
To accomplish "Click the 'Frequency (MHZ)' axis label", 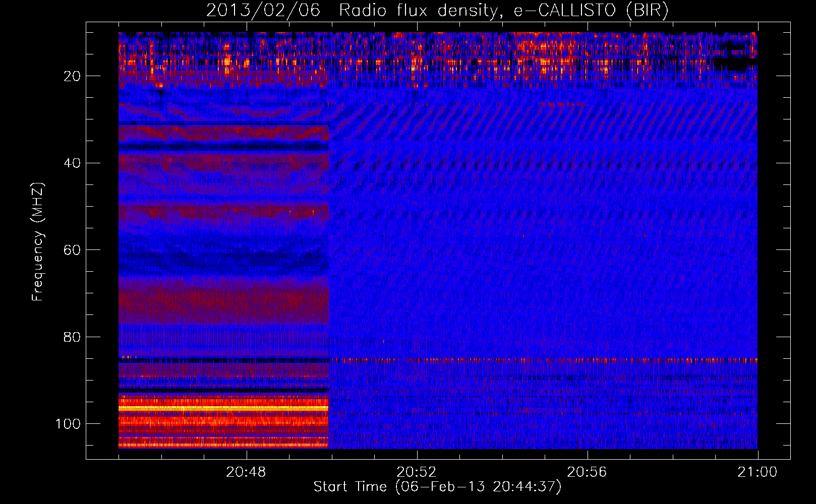I will pos(38,242).
